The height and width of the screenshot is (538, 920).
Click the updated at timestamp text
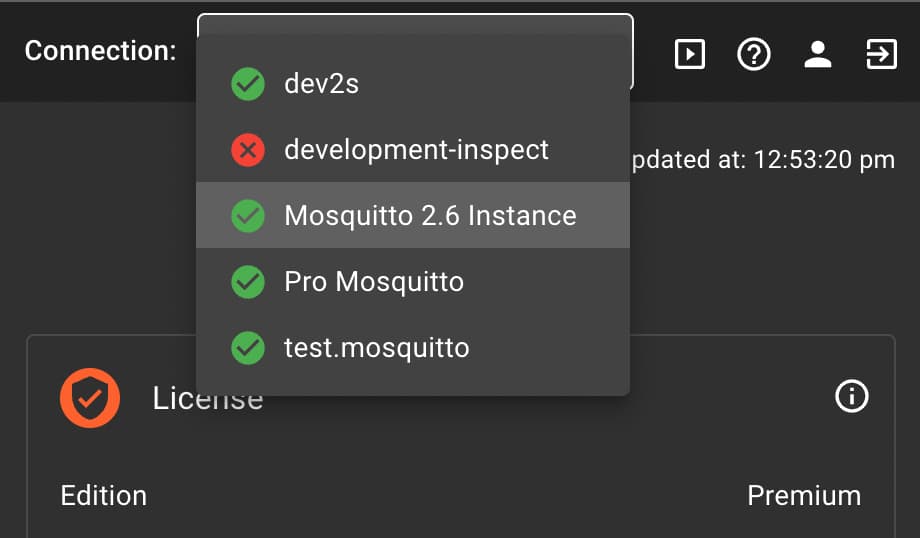[765, 160]
